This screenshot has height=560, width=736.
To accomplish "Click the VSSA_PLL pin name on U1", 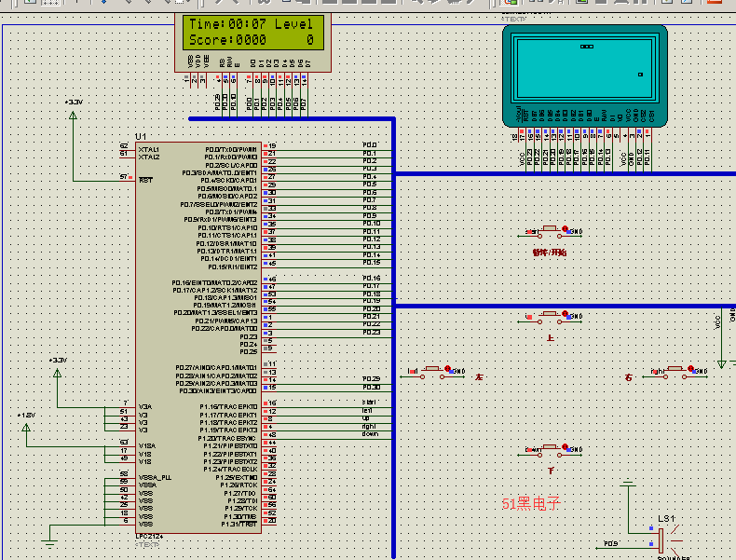I will tap(155, 477).
